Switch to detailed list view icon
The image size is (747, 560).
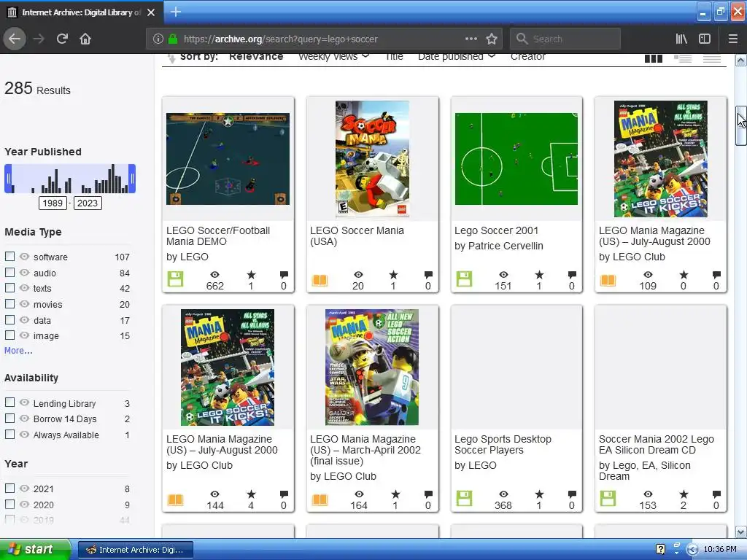(683, 58)
